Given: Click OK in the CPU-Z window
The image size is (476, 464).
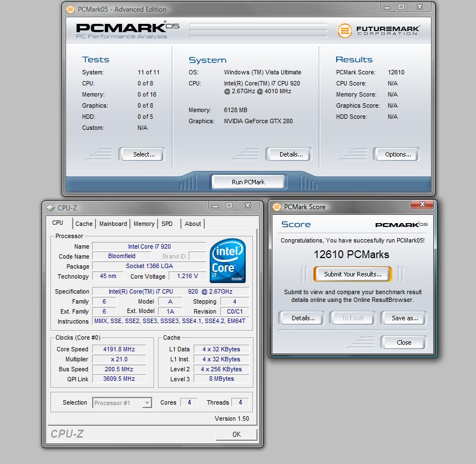Looking at the screenshot, I should tap(236, 434).
